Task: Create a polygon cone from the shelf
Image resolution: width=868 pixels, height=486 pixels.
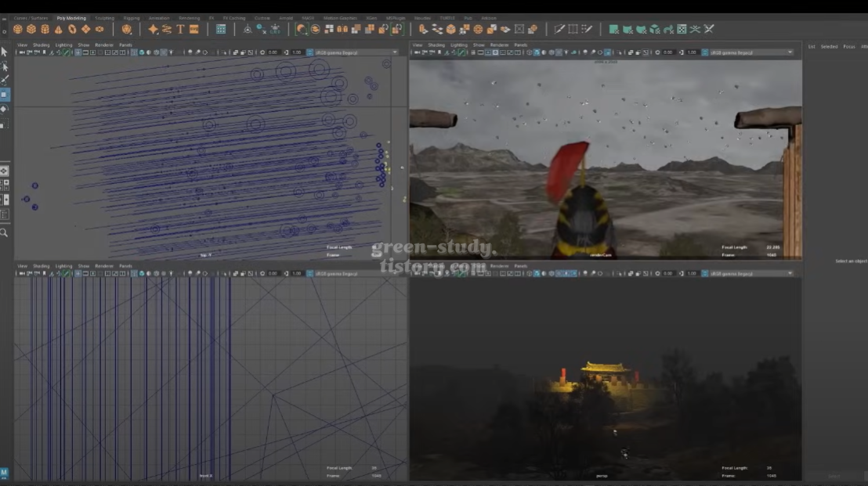Action: 58,29
